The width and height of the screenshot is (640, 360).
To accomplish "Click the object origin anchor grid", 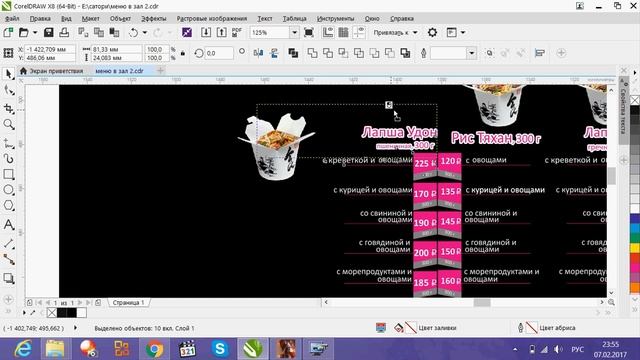I will tap(8, 53).
